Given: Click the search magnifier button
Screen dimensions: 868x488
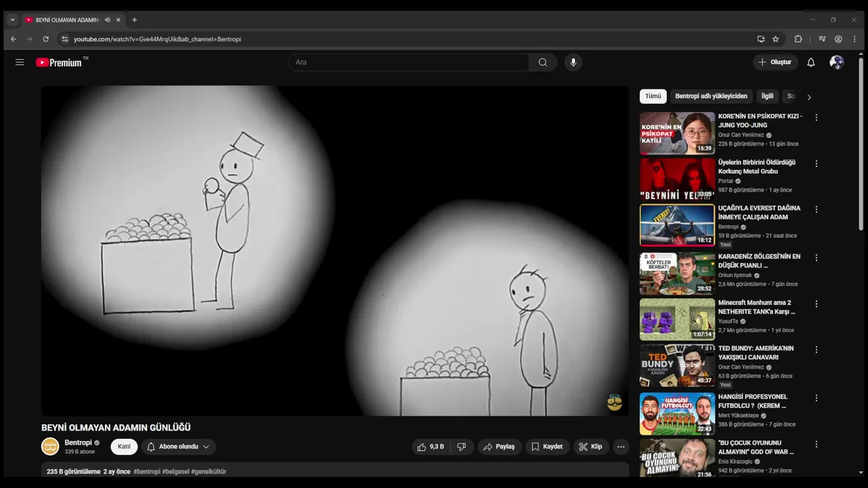Looking at the screenshot, I should tap(542, 62).
